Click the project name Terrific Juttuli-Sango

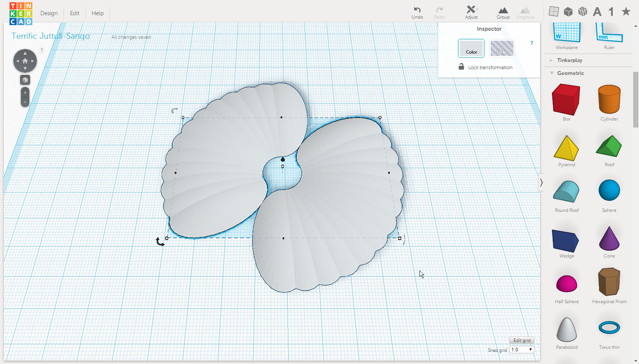click(51, 36)
